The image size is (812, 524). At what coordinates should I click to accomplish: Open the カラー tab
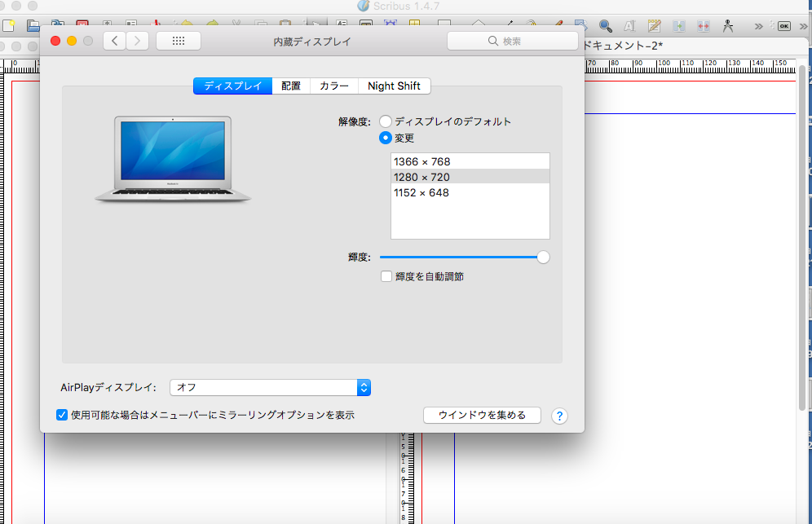[334, 86]
